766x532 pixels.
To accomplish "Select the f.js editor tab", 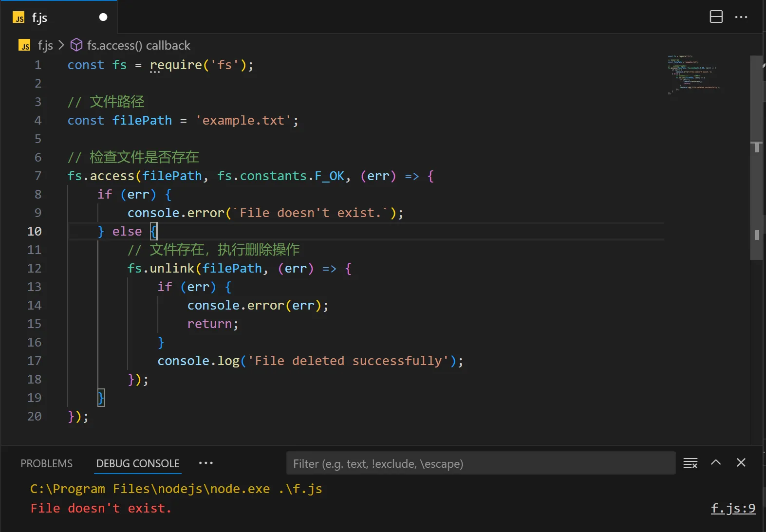I will (59, 18).
